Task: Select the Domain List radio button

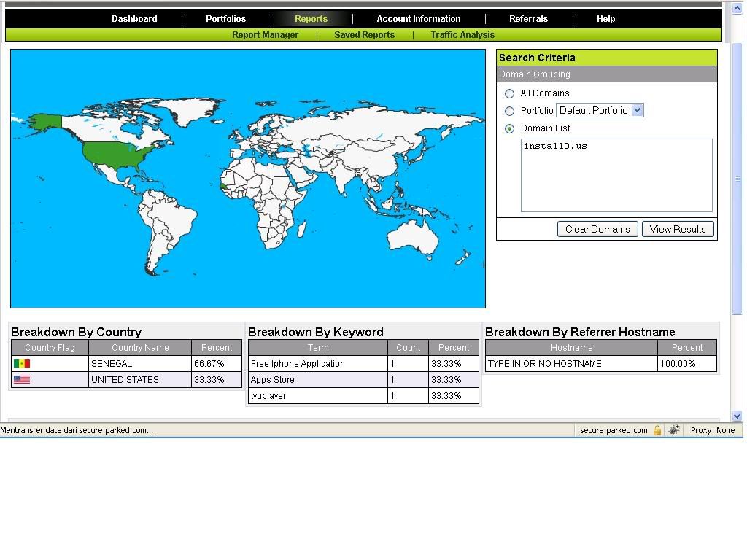Action: (x=510, y=128)
